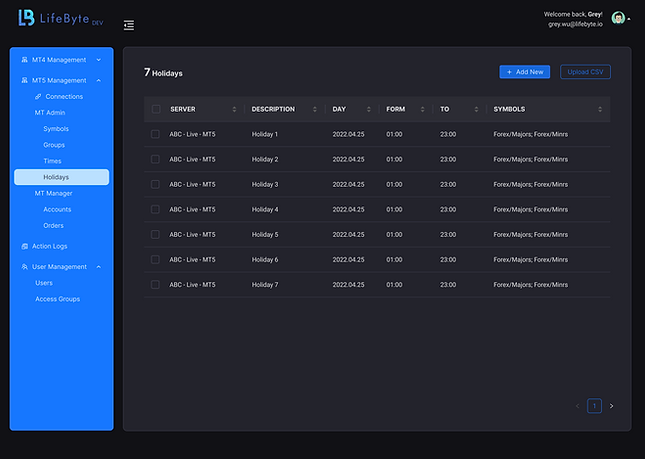Screen dimensions: 645x459
Task: Click the Action Logs icon
Action: [25, 246]
